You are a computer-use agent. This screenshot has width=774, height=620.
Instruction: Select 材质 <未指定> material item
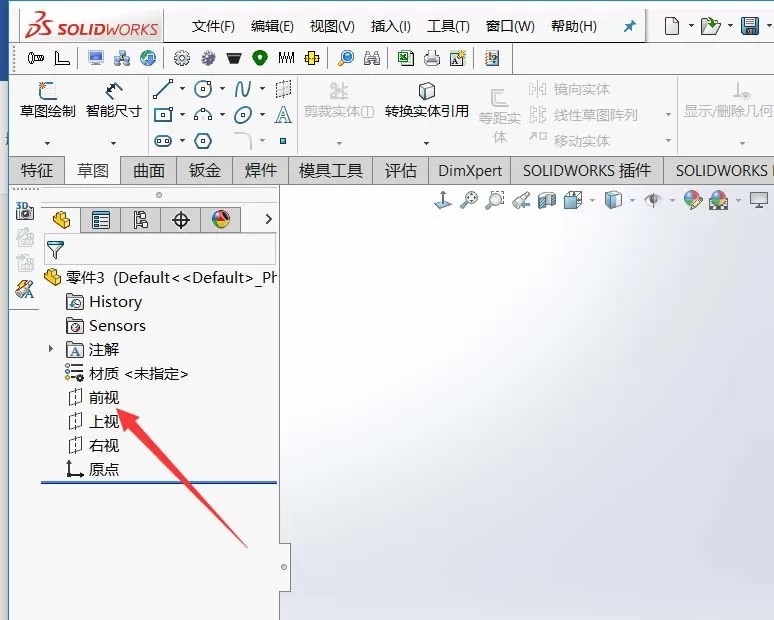coord(126,374)
